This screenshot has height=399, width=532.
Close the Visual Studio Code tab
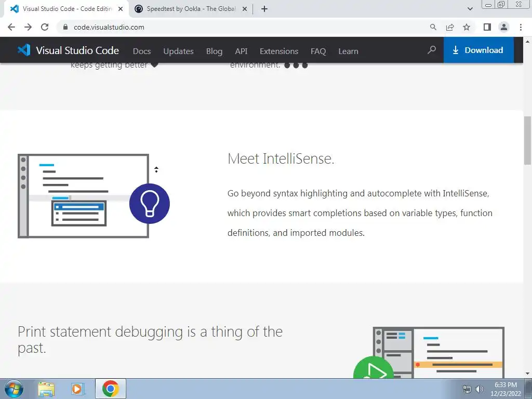121,9
